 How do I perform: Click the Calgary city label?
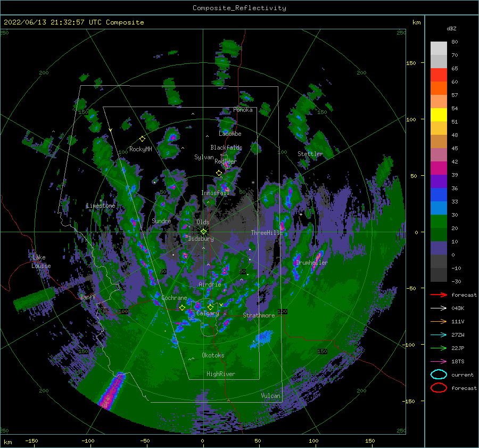[208, 313]
